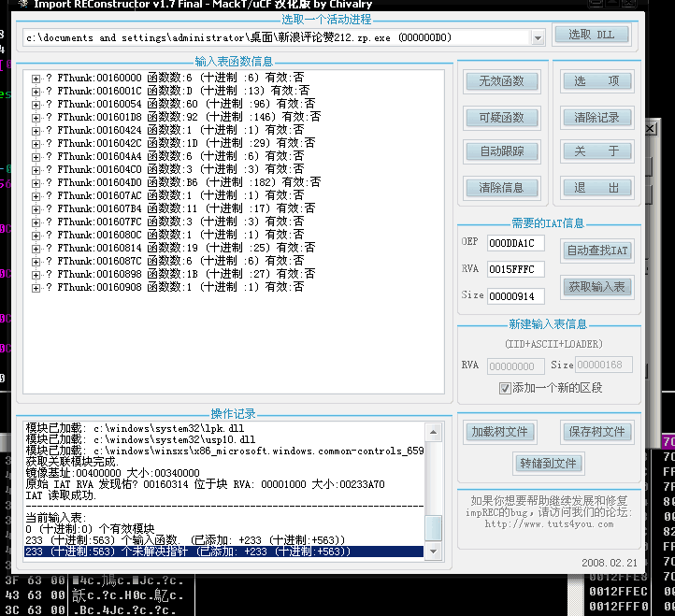Image resolution: width=675 pixels, height=616 pixels.
Task: Expand the FThunk:001604D0 tree node
Action: 36,183
